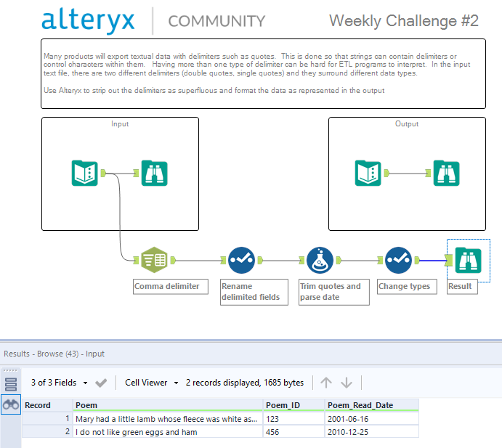The height and width of the screenshot is (448, 502).
Task: Select the Browse tool inside Input container
Action: [x=154, y=173]
